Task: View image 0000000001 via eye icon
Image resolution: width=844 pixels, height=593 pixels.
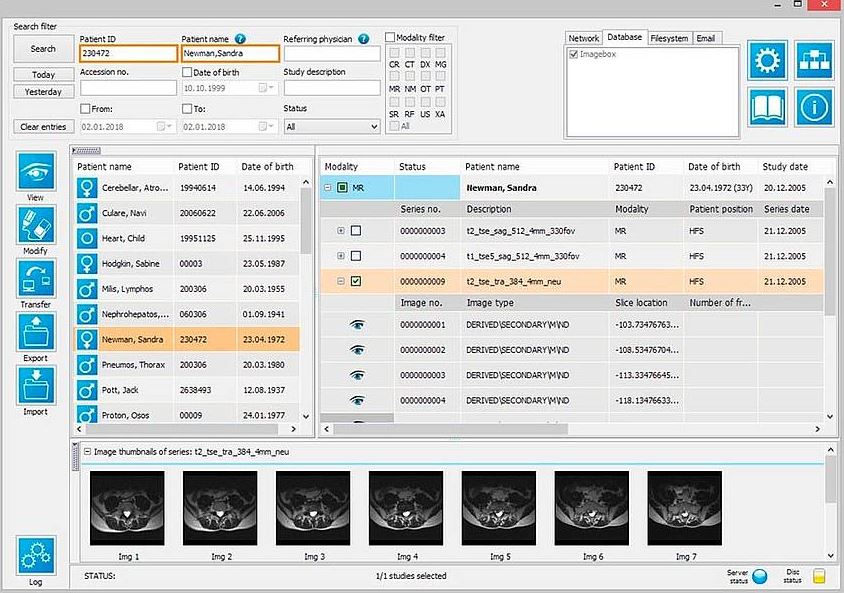Action: point(357,324)
